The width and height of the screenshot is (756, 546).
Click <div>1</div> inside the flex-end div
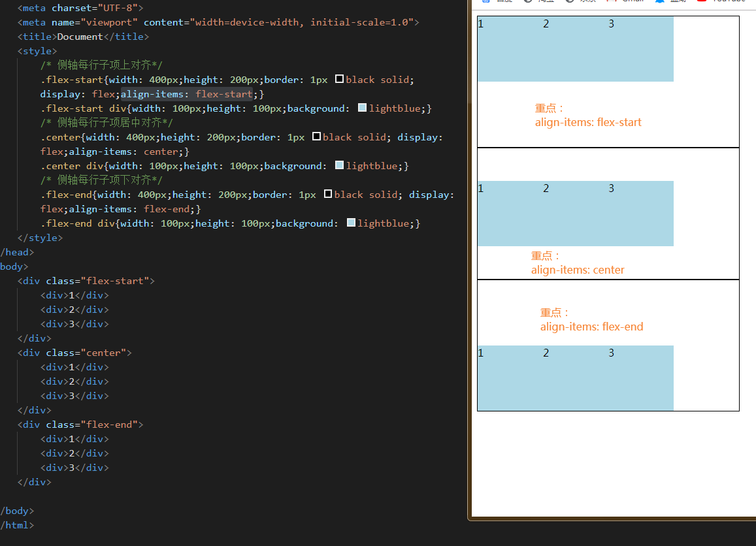click(74, 439)
